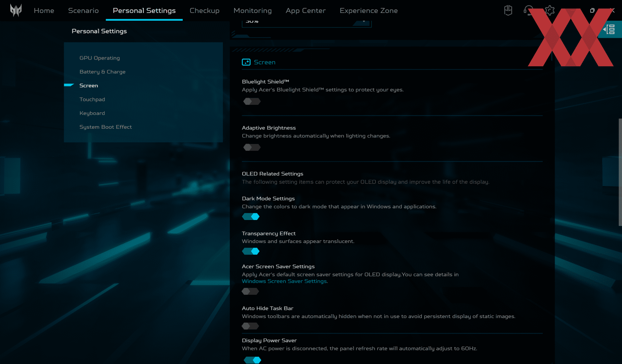Select Battery & Charge in sidebar
Image resolution: width=622 pixels, height=364 pixels.
coord(102,72)
